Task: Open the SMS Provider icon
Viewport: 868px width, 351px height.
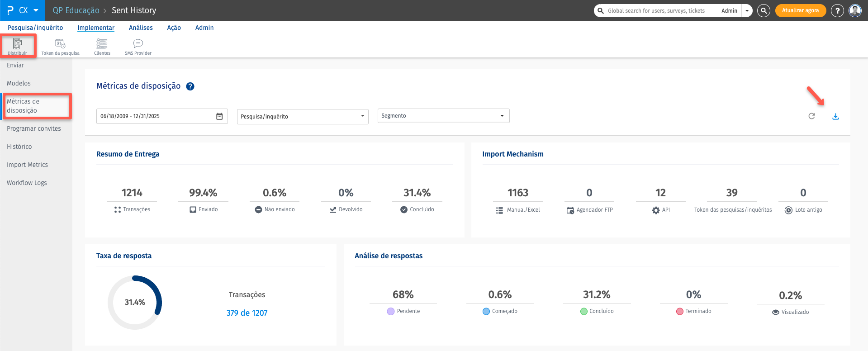Action: click(138, 46)
